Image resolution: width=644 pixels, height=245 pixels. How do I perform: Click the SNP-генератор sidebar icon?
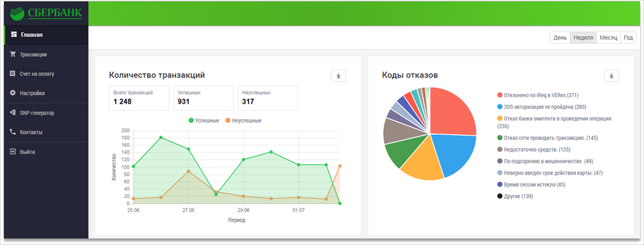click(x=13, y=112)
